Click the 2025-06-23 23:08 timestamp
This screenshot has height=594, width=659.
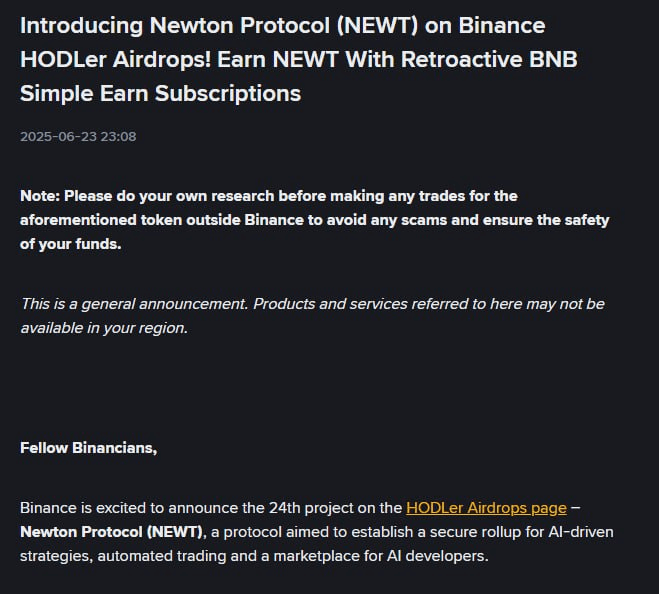tap(78, 137)
